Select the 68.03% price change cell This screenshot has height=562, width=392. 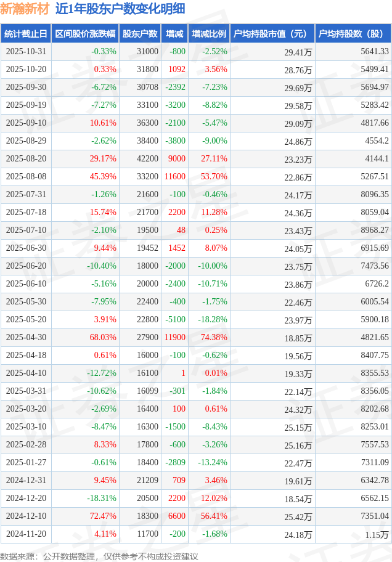click(x=103, y=338)
